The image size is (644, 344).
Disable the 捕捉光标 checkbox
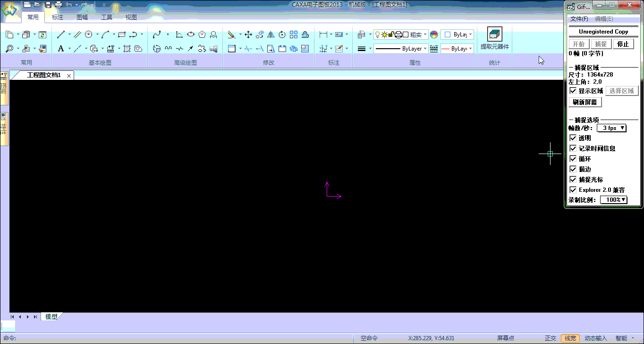coord(573,180)
